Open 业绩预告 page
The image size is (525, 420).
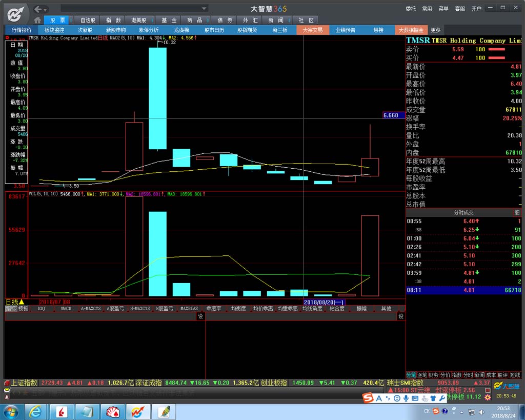[x=345, y=30]
